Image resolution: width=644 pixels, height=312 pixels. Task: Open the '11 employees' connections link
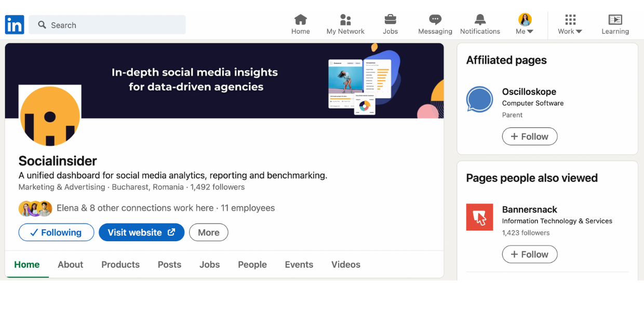click(x=248, y=208)
